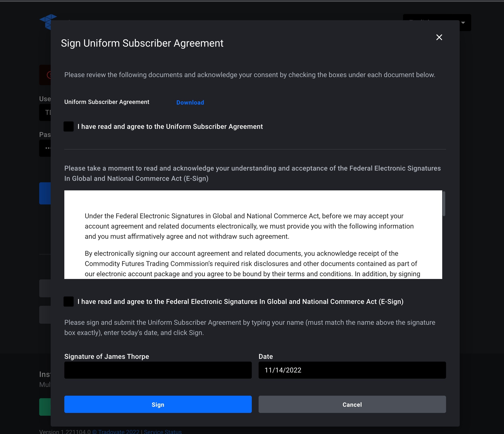Click the partially hidden Password field

coord(45,148)
